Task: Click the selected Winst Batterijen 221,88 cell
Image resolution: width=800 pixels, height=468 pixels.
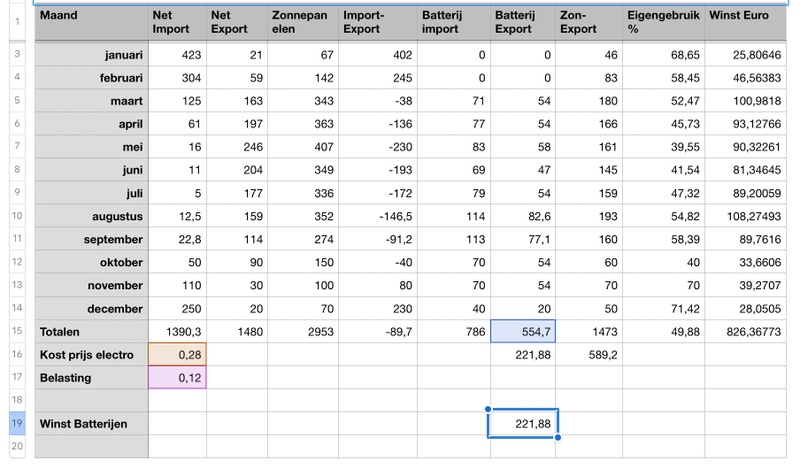Action: tap(521, 424)
